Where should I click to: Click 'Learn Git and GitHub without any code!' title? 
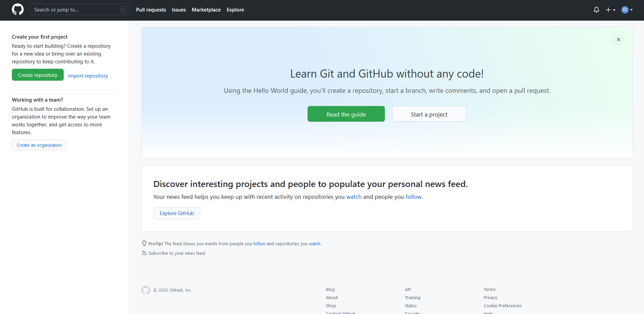[x=387, y=74]
